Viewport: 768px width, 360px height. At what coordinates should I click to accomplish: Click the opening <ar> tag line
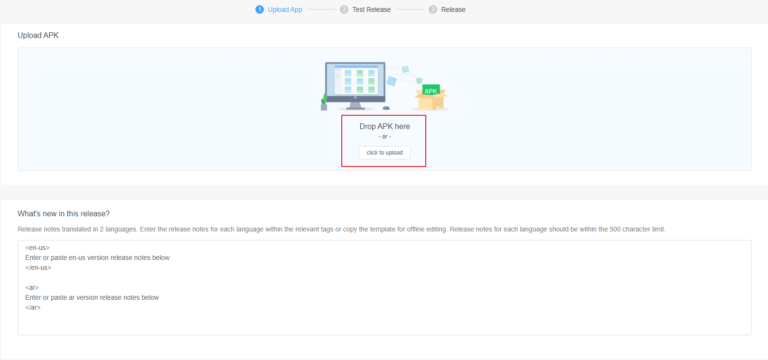32,288
